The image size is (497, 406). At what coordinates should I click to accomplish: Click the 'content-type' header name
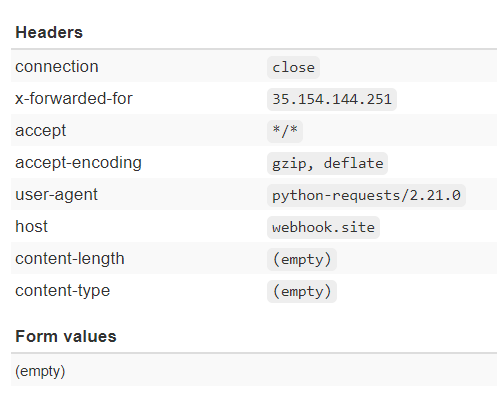pos(62,291)
